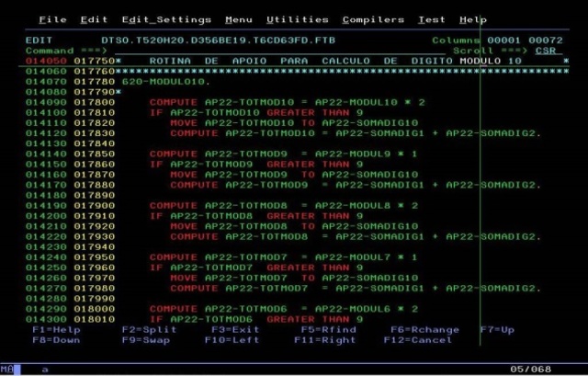Click line number 014050 prefix area
588x376 pixels.
[46, 61]
